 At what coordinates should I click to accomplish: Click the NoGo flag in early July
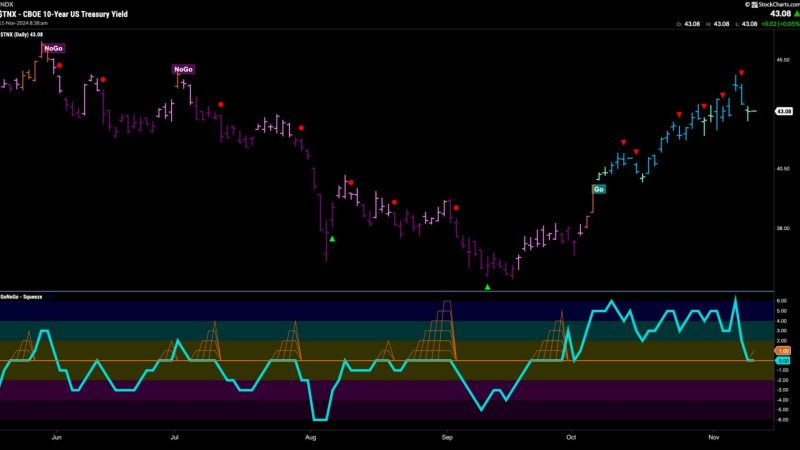[x=183, y=69]
